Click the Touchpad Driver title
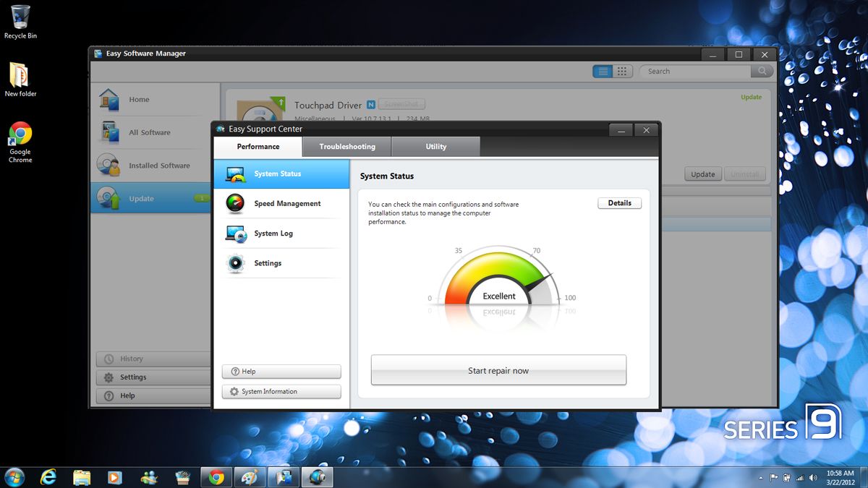Screen dimensions: 868x488 pos(328,106)
